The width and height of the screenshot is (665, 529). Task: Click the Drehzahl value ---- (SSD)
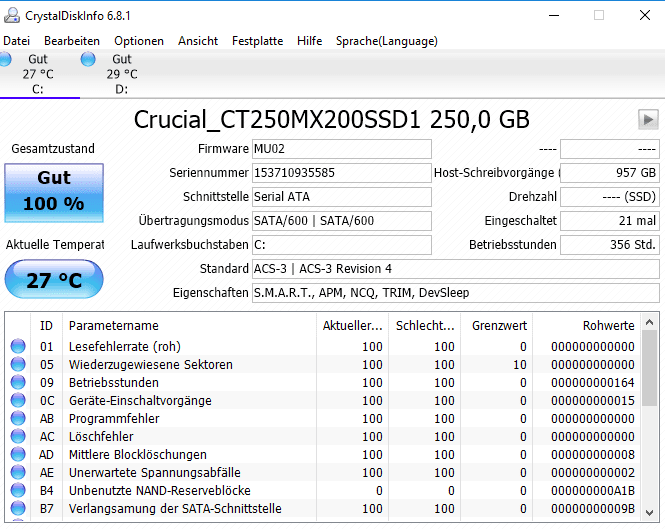609,197
